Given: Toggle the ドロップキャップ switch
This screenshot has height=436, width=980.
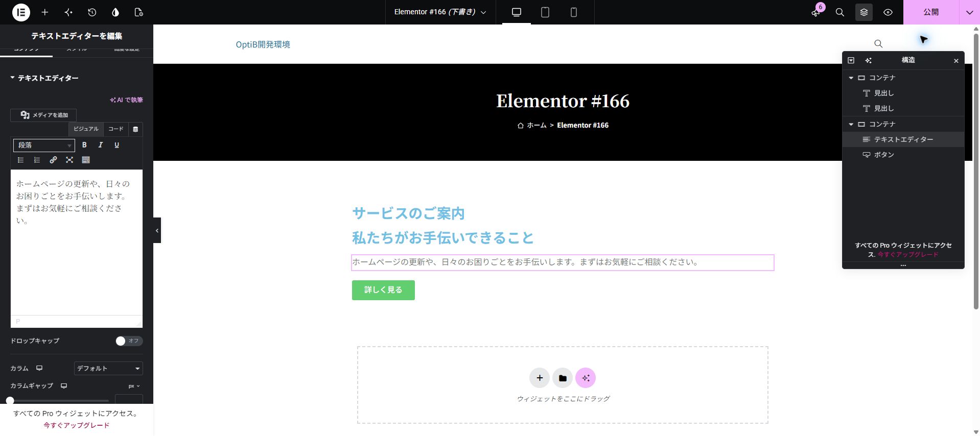Looking at the screenshot, I should point(129,341).
